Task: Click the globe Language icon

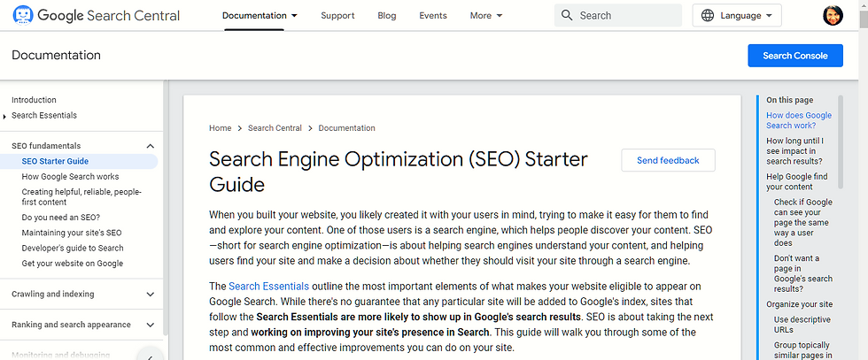Action: point(708,15)
